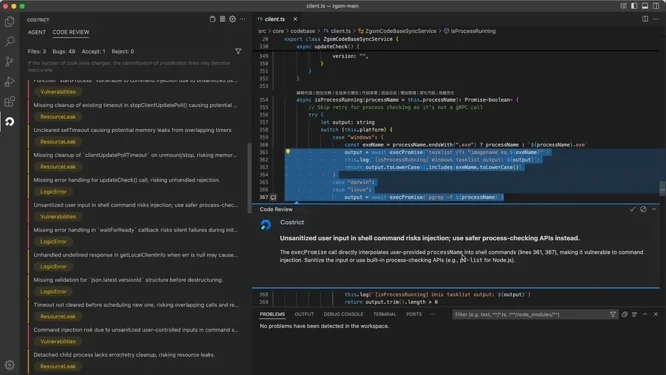This screenshot has width=666, height=375.
Task: Collapse all problems icon
Action: [624, 314]
